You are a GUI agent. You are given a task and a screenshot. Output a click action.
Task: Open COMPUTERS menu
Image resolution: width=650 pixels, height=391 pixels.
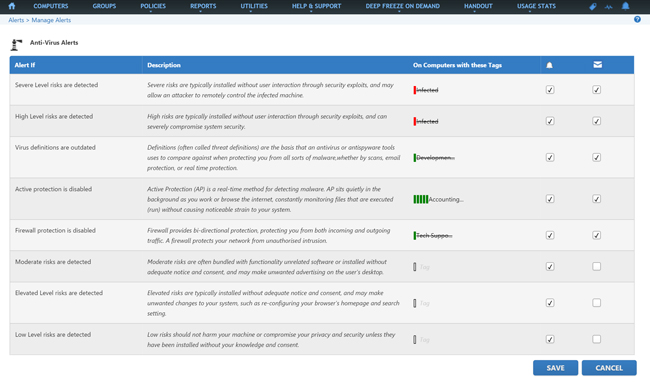[51, 6]
